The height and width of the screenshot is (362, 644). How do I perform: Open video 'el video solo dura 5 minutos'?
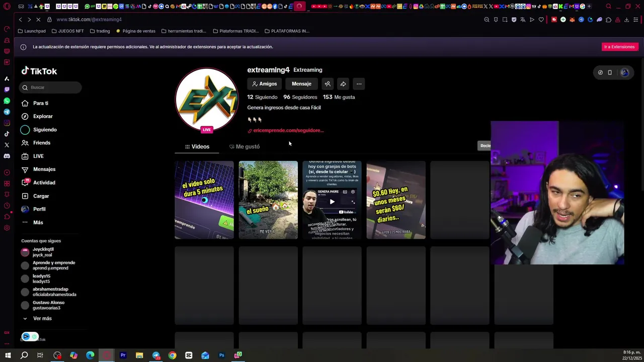point(204,200)
